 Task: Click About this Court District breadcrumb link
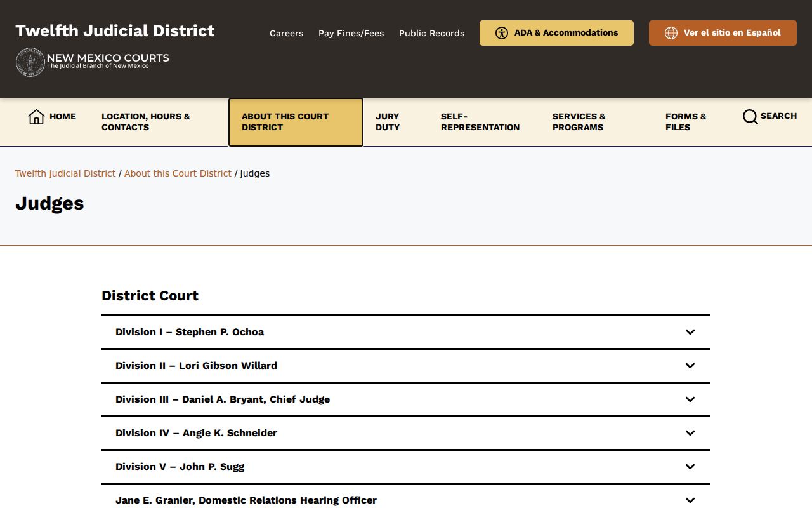click(x=178, y=173)
